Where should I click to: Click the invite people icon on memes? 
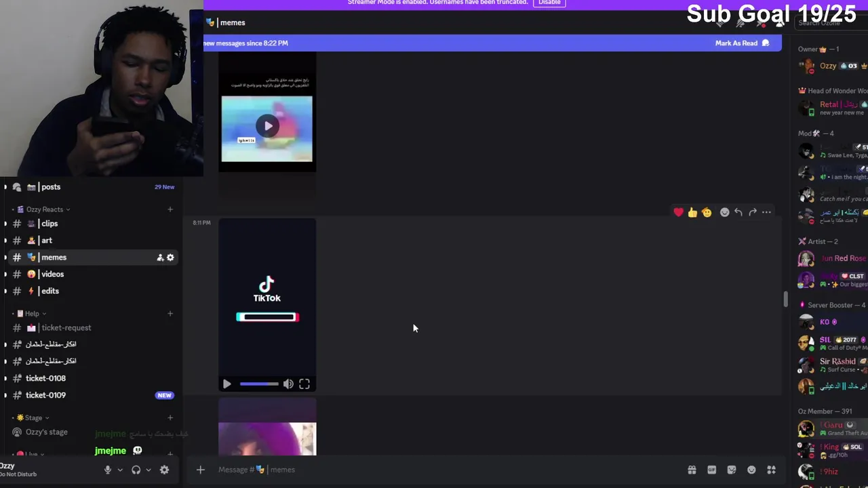click(x=160, y=258)
